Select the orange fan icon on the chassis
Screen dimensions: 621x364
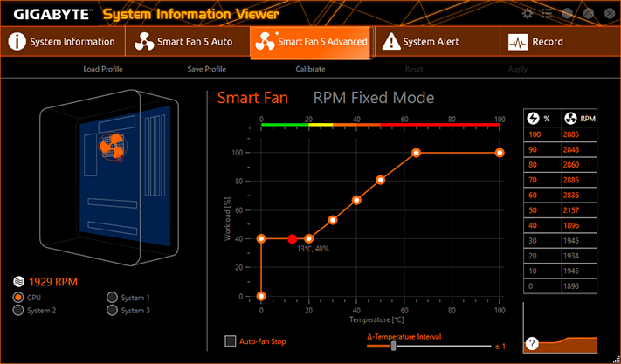click(x=113, y=146)
